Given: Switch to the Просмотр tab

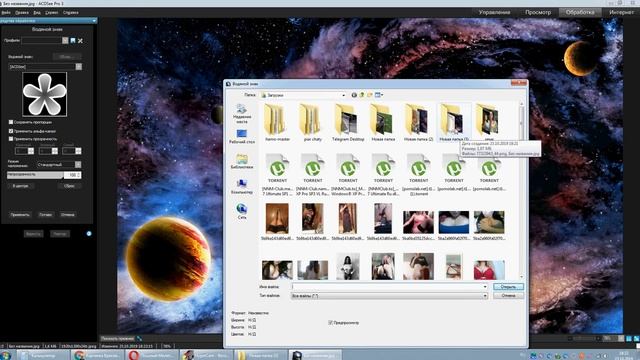Looking at the screenshot, I should [538, 12].
